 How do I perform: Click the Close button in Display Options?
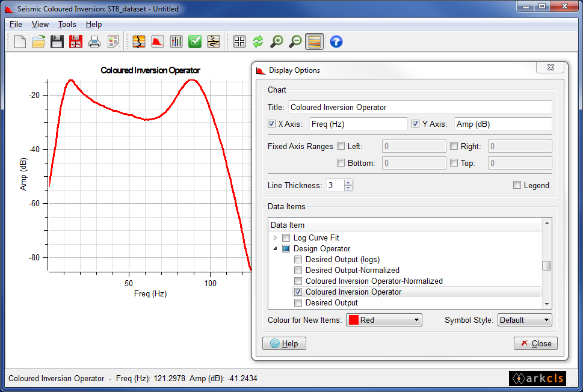tap(535, 343)
